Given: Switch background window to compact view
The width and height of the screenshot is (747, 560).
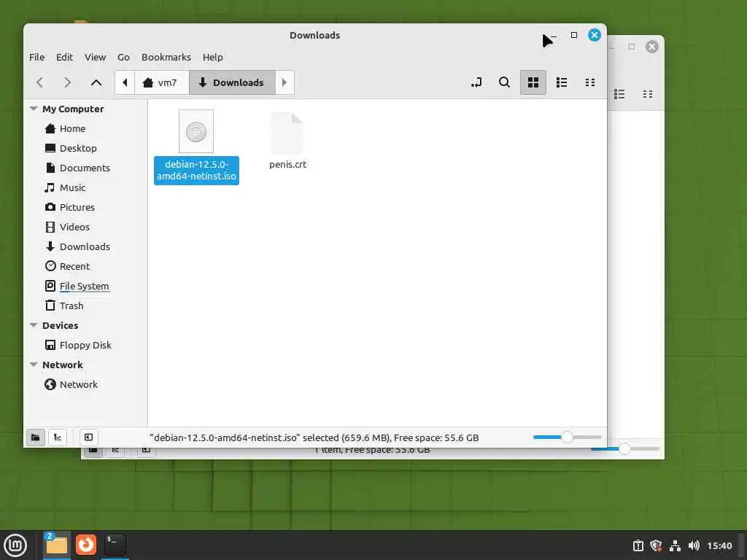Looking at the screenshot, I should (x=648, y=94).
